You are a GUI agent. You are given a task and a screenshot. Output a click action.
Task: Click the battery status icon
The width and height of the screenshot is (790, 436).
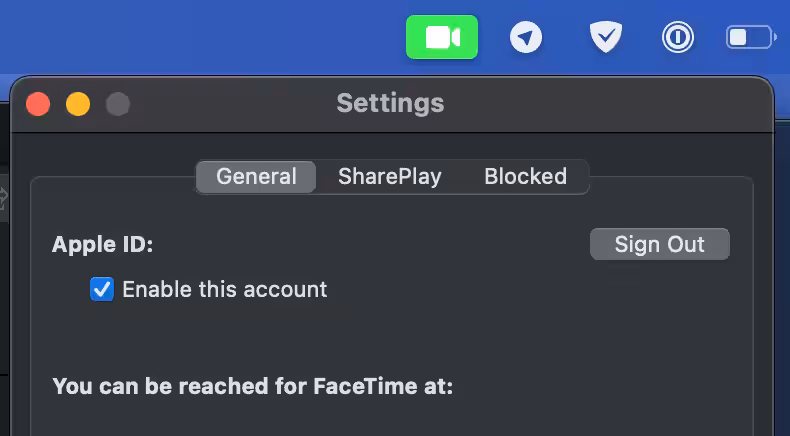click(750, 38)
